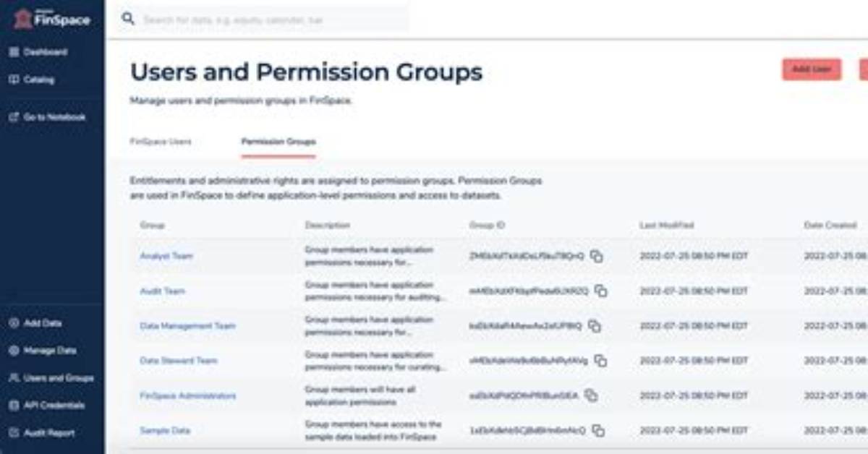Select the Permission Groups tab
This screenshot has height=454, width=868.
278,142
